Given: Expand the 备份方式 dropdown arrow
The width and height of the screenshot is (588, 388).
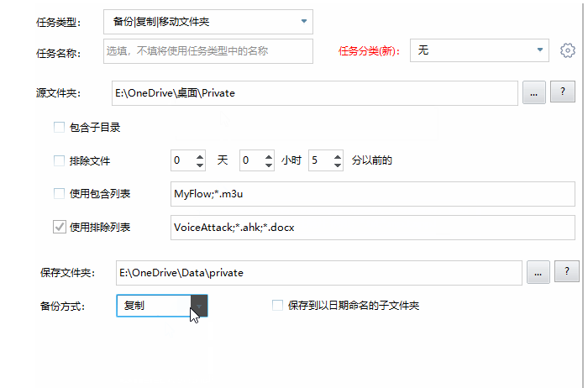Looking at the screenshot, I should [199, 306].
